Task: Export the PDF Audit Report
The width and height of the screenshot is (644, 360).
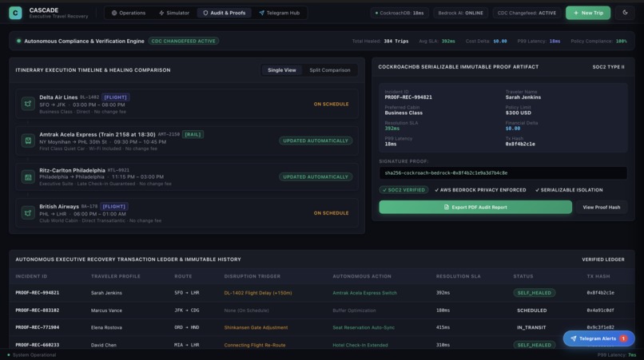Action: pos(475,208)
